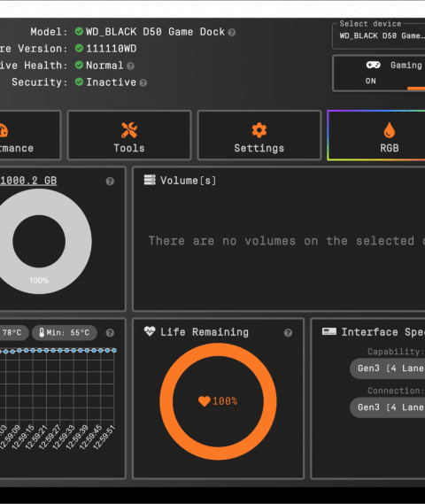The image size is (425, 504).
Task: Click green check icon beside Normal health
Action: pos(79,65)
